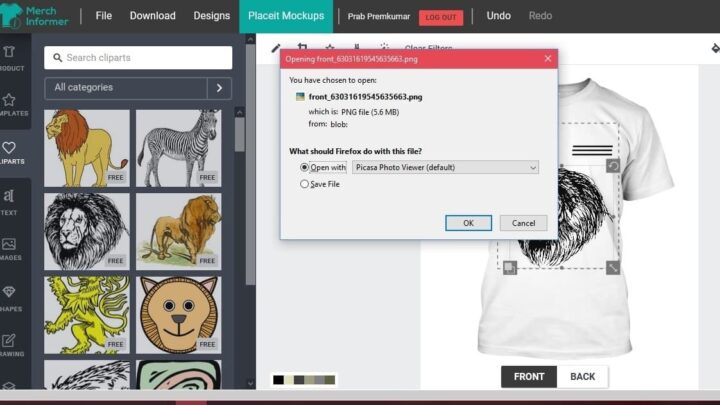Pick the dark gray color swatch
720x405 pixels.
(x=299, y=380)
